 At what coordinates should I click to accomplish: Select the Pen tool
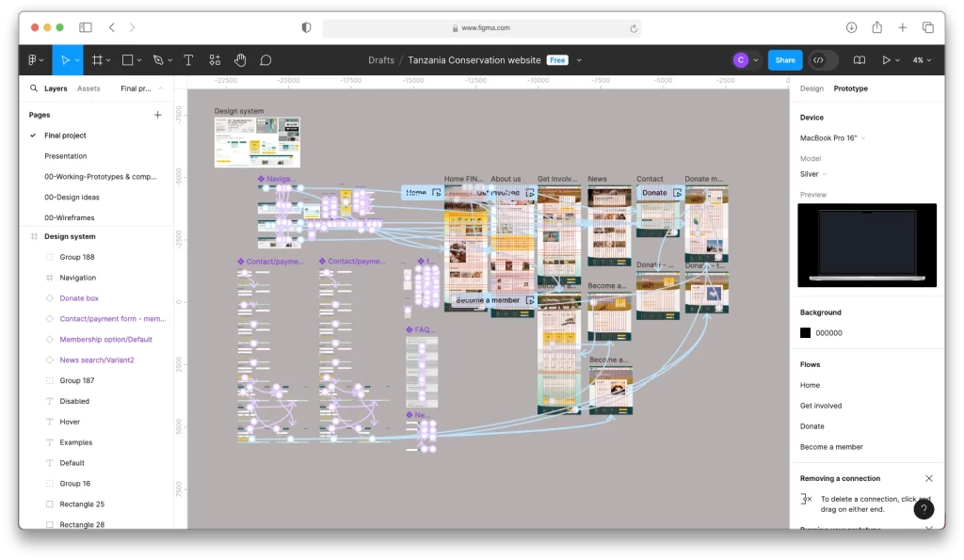[158, 60]
